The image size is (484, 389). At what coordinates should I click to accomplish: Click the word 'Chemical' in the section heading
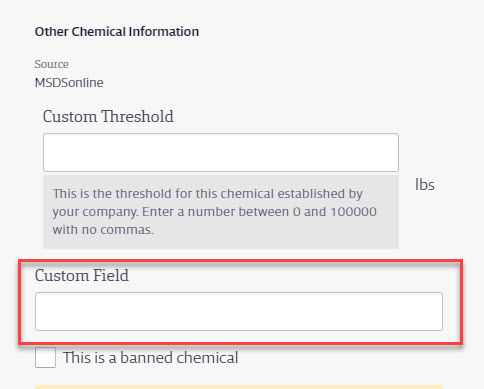[98, 32]
